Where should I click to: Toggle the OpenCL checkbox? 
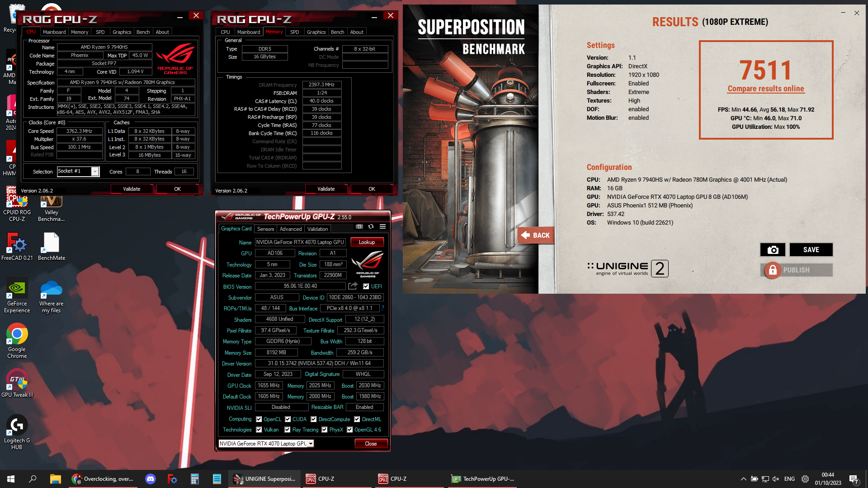click(259, 419)
